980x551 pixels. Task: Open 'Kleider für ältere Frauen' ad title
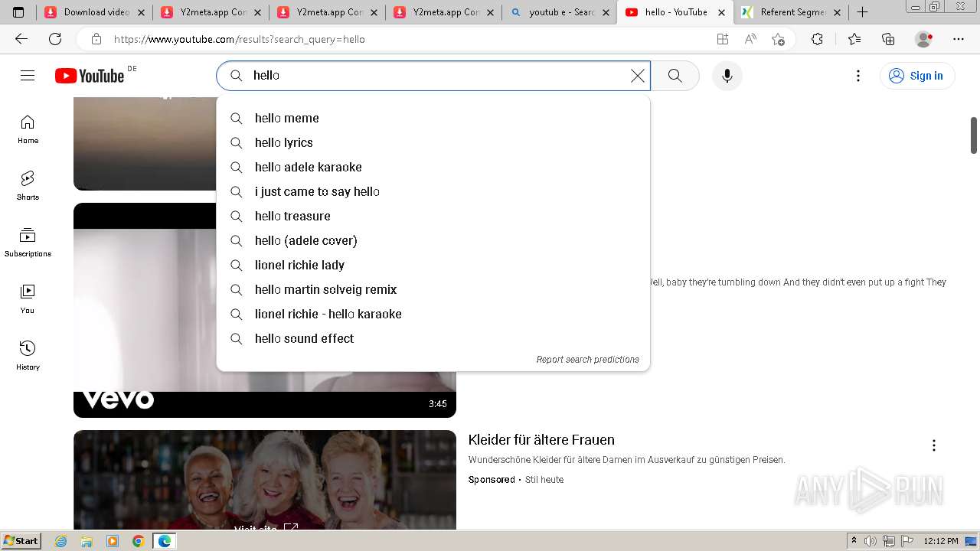(541, 440)
